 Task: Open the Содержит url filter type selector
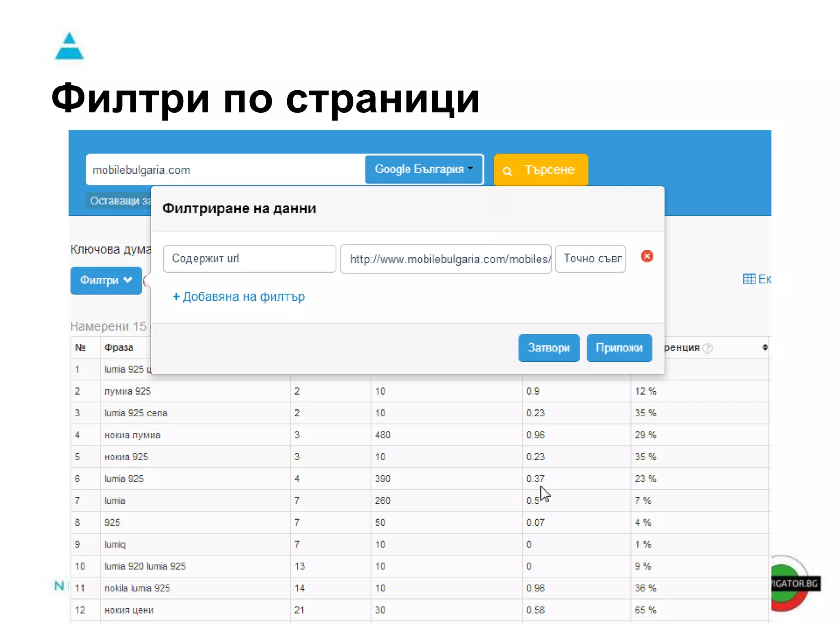coord(249,259)
